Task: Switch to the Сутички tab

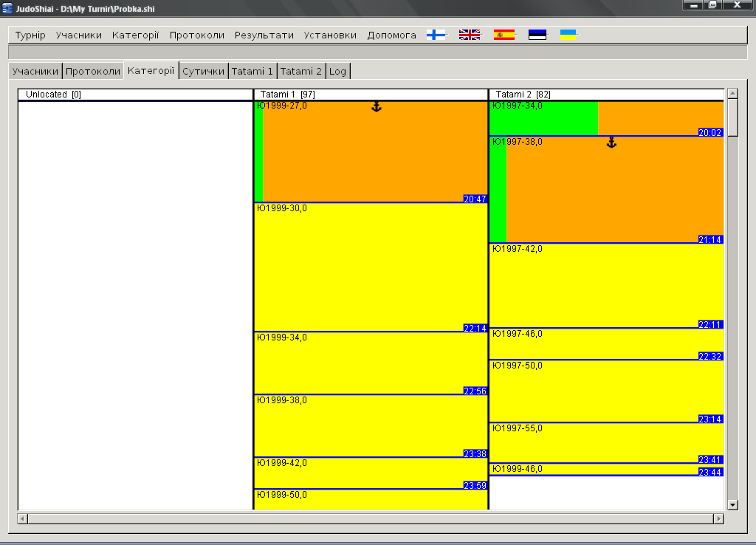Action: click(x=203, y=72)
